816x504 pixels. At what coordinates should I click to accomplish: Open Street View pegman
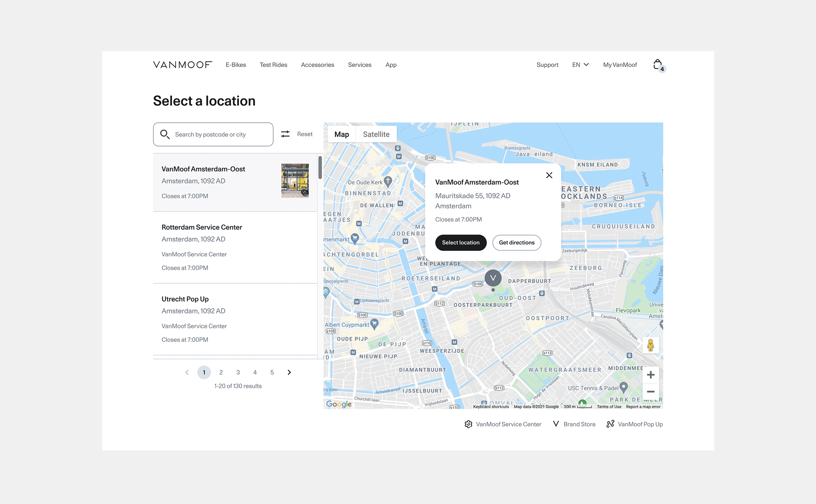[650, 345]
